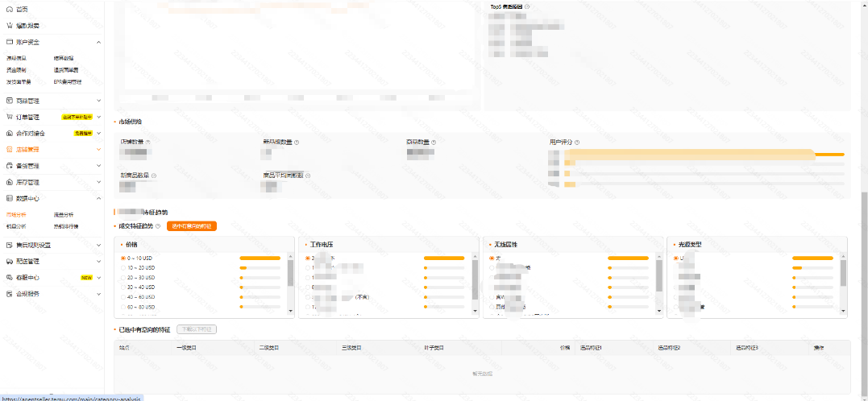The width and height of the screenshot is (868, 401).
Task: Click the help icon beside 成交特征趋势
Action: 158,227
